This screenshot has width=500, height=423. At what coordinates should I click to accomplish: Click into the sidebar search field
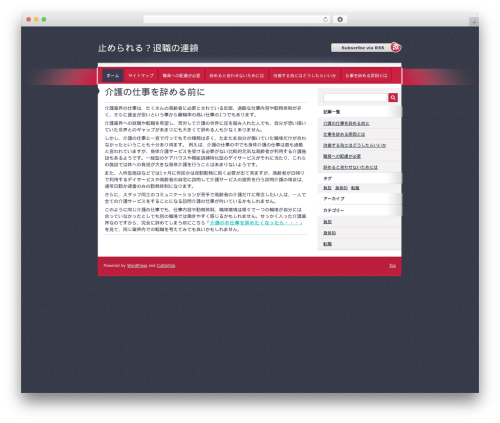355,97
